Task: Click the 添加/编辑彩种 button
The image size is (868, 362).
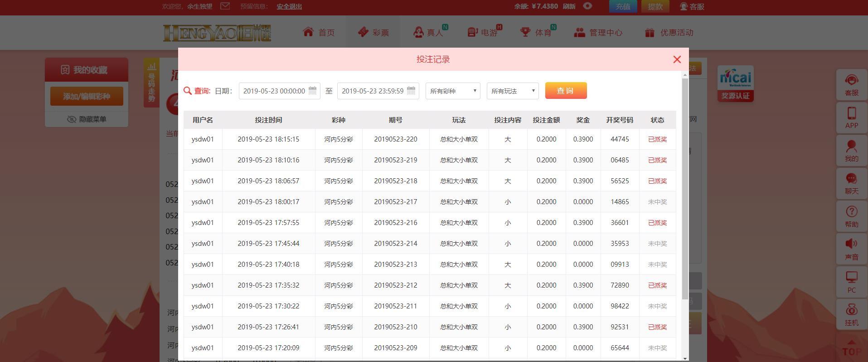Action: coord(87,96)
